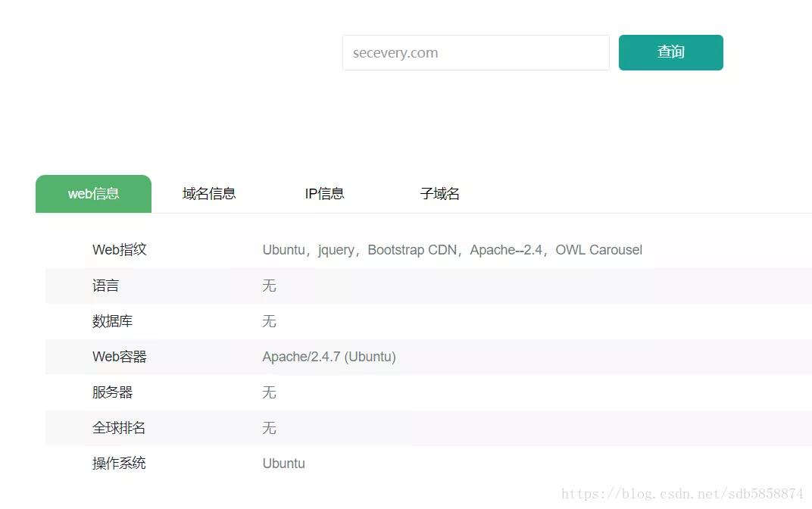Switch to the web信息 tab

(93, 194)
